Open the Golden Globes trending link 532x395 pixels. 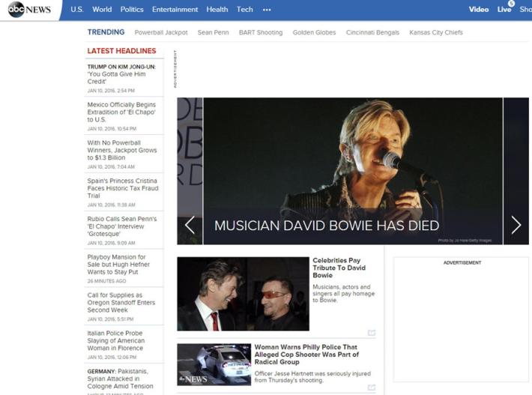[314, 33]
